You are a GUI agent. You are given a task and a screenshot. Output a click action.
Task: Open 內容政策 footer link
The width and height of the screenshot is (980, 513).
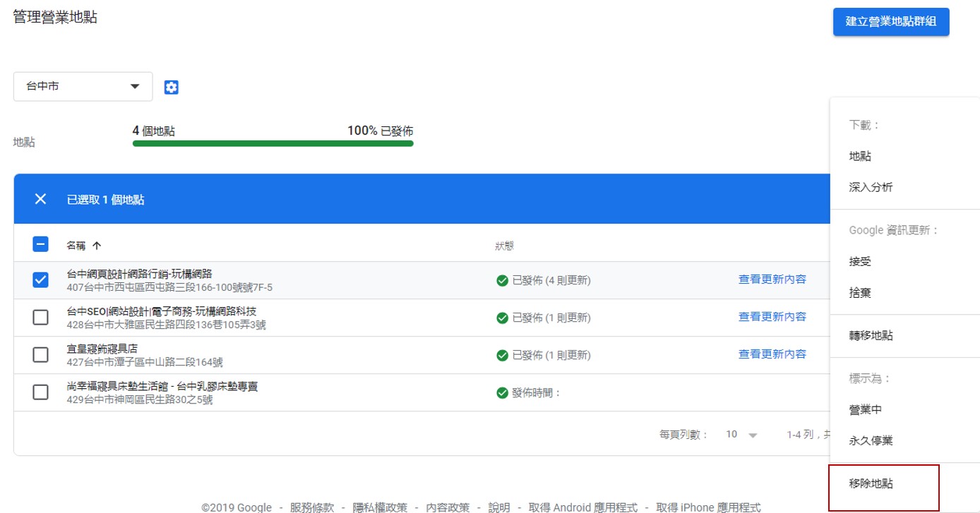[x=448, y=507]
